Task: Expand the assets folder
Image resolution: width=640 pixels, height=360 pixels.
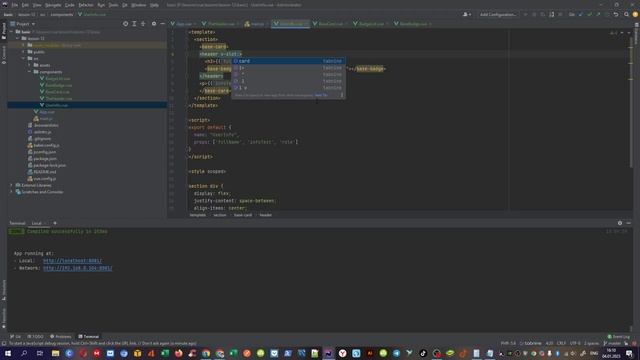Action: pos(29,65)
